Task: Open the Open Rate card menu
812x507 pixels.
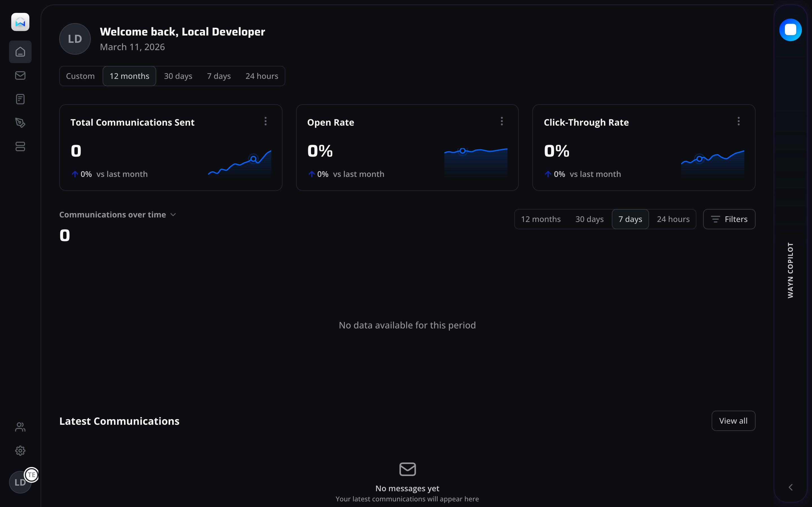Action: coord(501,121)
